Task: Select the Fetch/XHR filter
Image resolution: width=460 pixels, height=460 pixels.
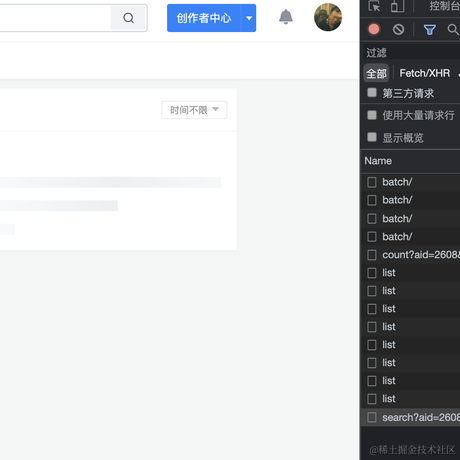Action: click(x=425, y=73)
